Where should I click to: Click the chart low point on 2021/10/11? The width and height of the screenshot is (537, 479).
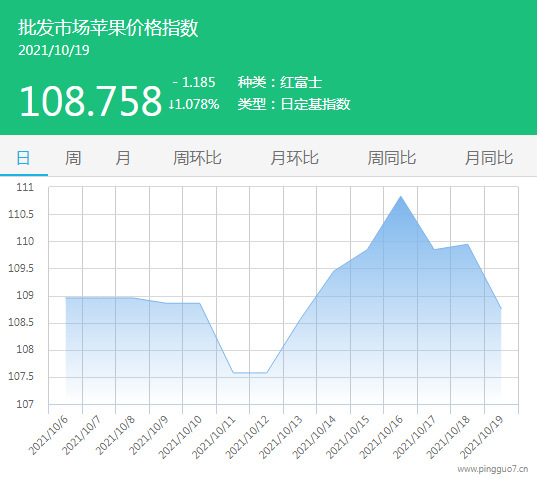233,373
